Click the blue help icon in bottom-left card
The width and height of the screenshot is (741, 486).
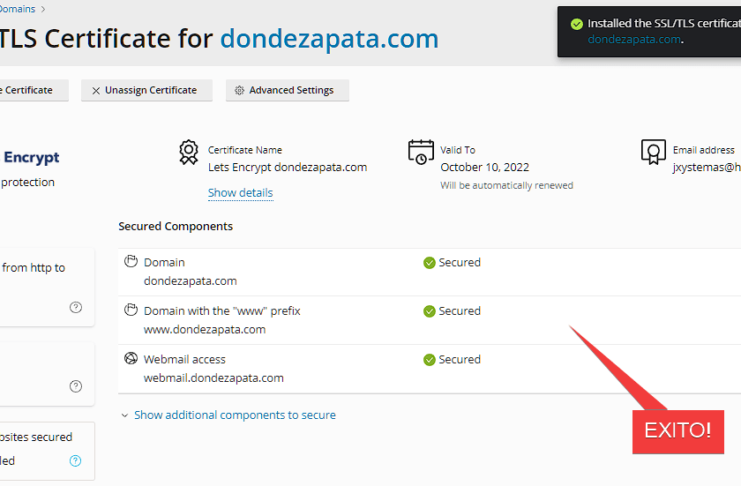76,461
